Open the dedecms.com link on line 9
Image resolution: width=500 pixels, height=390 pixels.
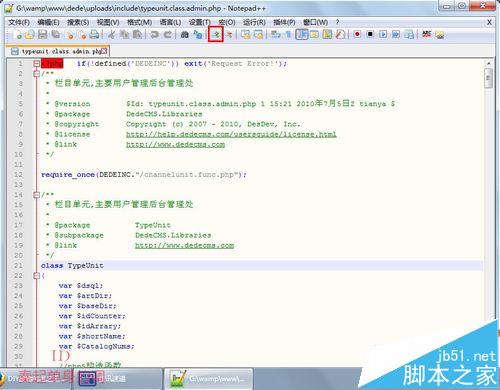[x=175, y=144]
